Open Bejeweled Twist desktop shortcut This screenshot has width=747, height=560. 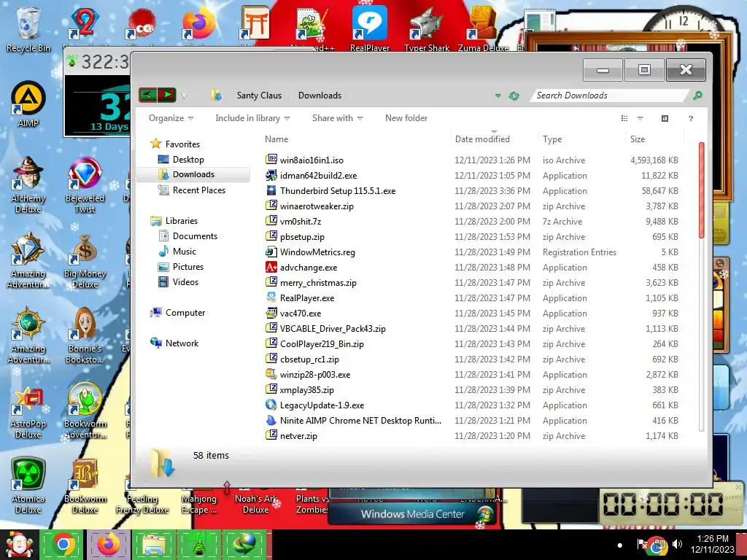(x=85, y=184)
